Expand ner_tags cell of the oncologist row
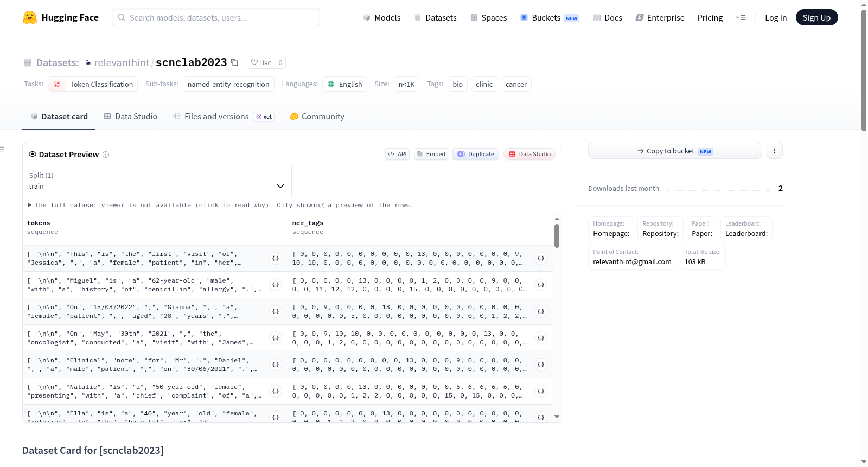This screenshot has width=868, height=467. click(541, 338)
